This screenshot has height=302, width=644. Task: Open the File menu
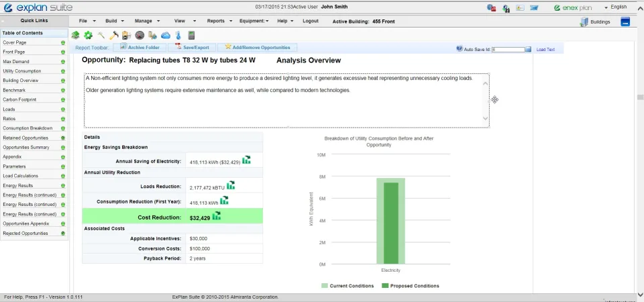coord(87,21)
